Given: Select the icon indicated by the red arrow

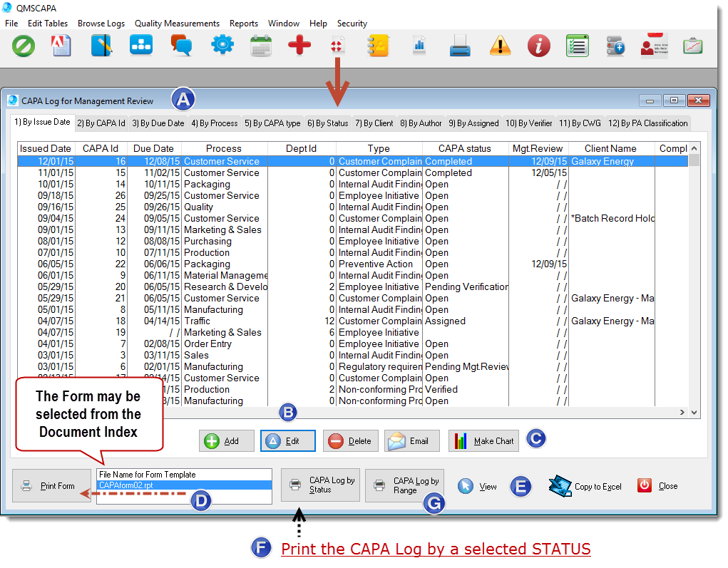Looking at the screenshot, I should (x=337, y=45).
